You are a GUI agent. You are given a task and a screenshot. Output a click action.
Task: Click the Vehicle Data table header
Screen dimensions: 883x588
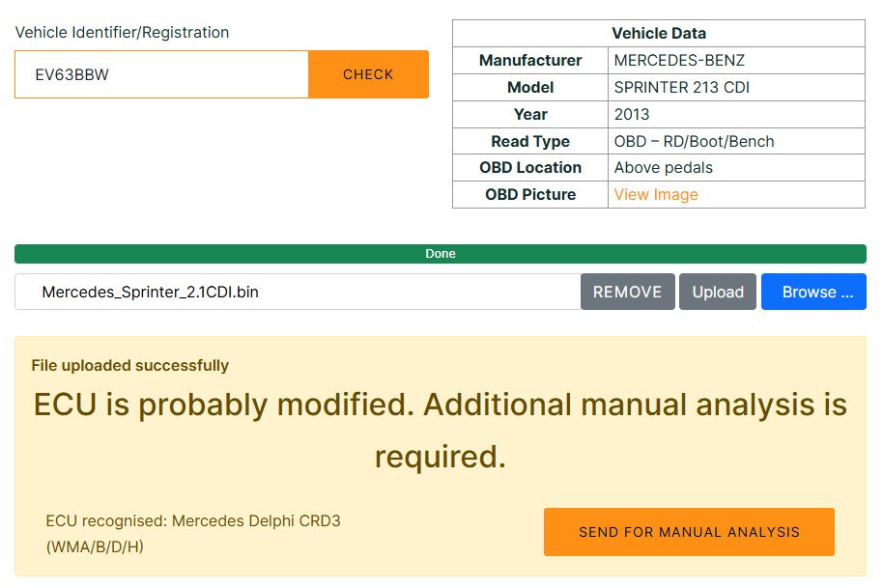(658, 33)
